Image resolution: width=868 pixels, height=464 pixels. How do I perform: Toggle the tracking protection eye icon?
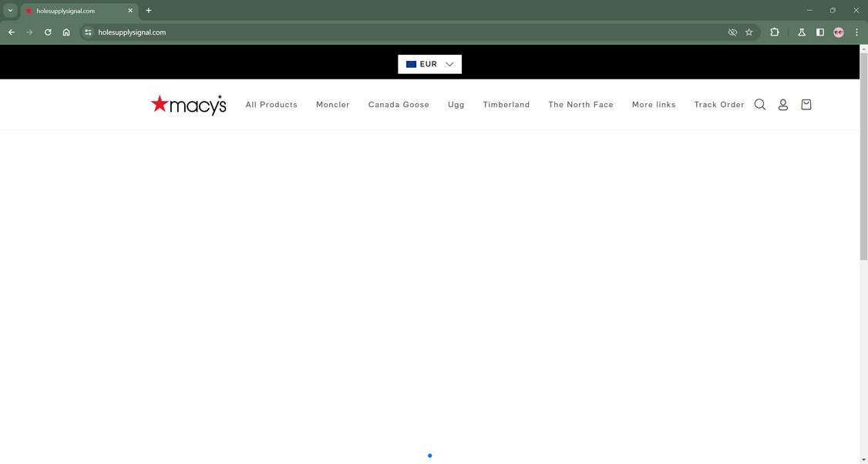732,32
